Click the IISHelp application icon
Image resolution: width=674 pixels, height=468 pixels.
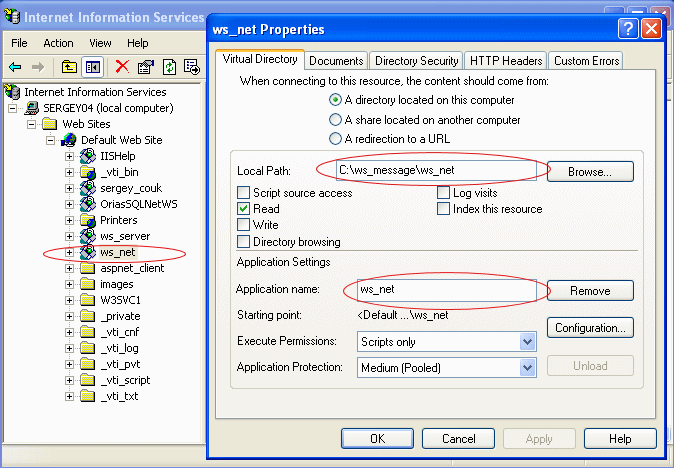click(88, 156)
